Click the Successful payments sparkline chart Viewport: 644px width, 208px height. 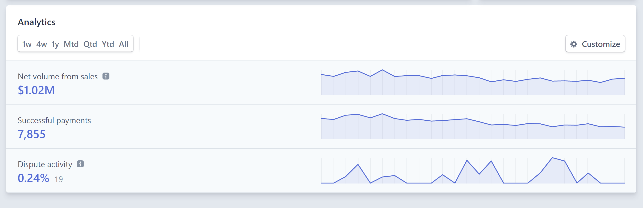point(473,126)
